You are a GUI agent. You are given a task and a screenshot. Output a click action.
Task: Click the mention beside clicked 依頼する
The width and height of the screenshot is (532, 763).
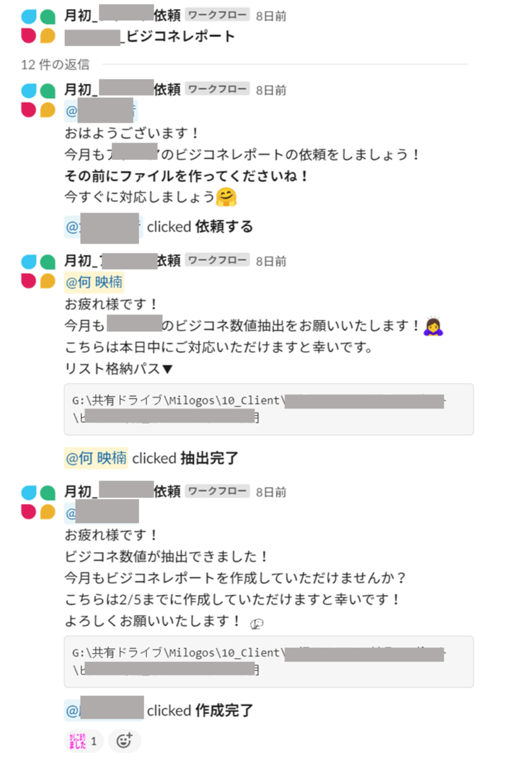(103, 227)
